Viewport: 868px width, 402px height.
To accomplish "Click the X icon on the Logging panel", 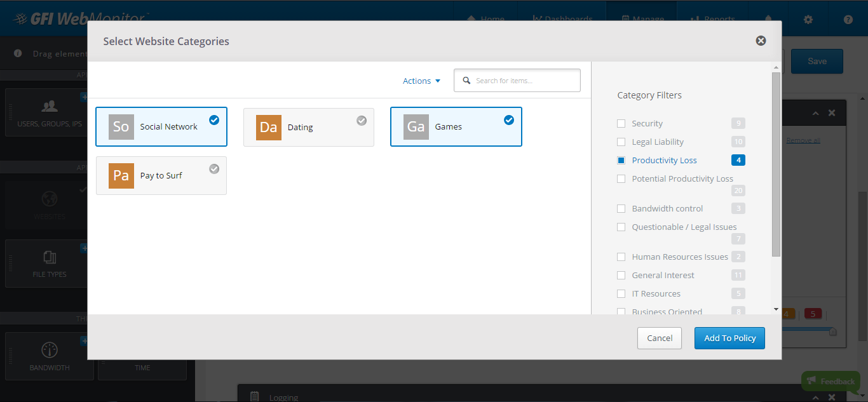I will click(832, 396).
